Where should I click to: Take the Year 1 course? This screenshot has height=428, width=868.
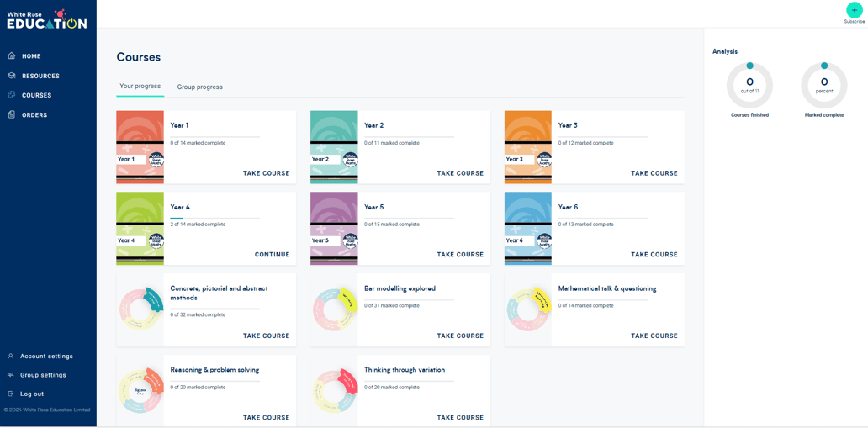[267, 173]
